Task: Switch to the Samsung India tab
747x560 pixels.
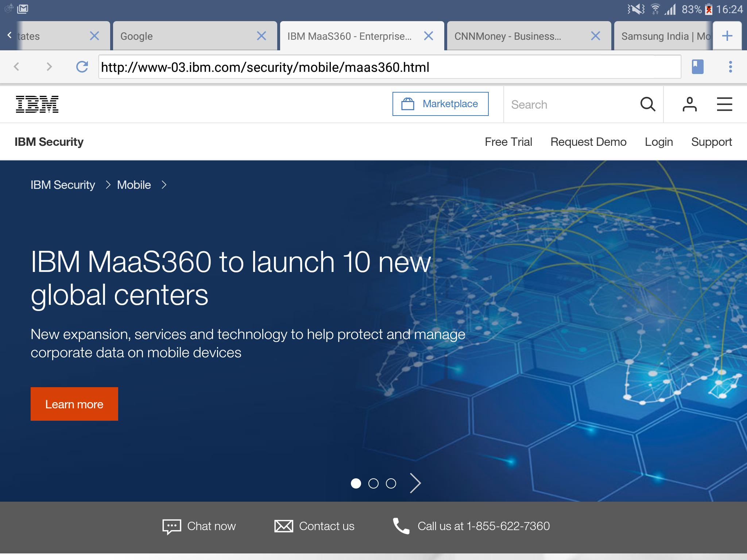Action: pos(663,36)
